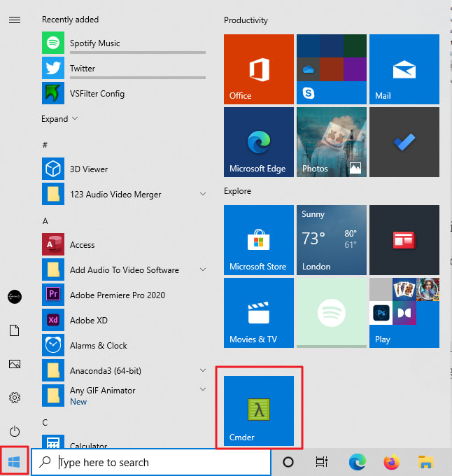Open the Photoshop icon in the Play tile
This screenshot has height=476, width=452.
tap(381, 313)
